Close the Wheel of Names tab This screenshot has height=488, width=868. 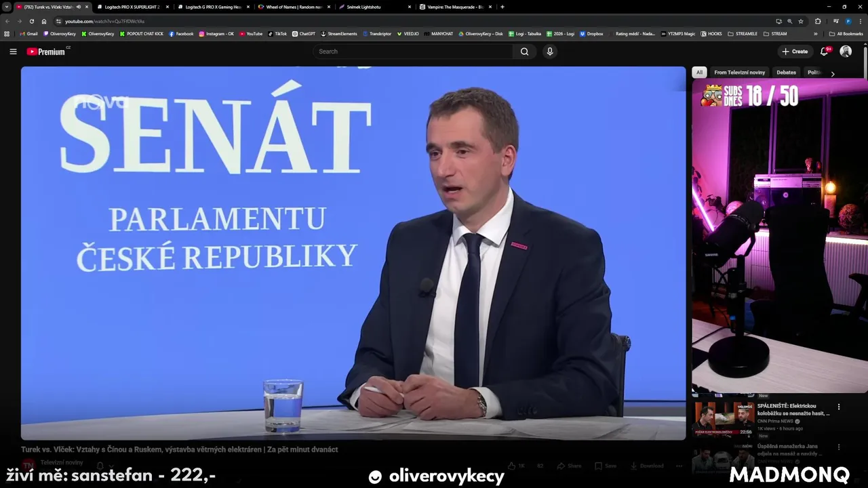click(x=329, y=7)
